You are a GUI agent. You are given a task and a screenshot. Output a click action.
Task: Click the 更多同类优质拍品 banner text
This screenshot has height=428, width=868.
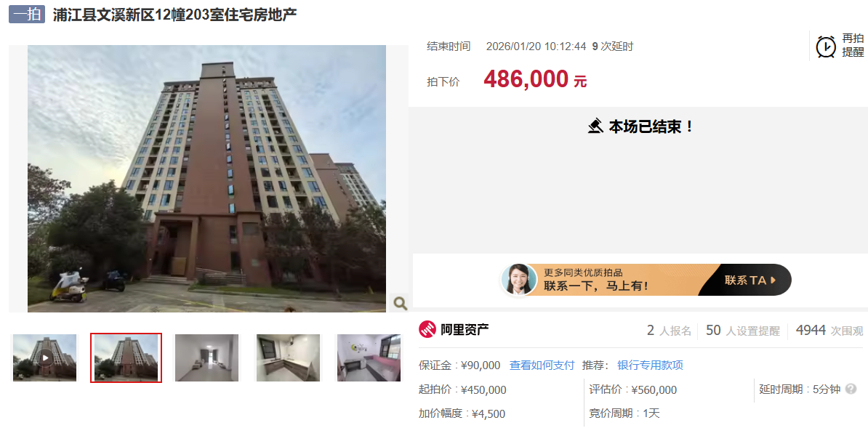click(584, 272)
